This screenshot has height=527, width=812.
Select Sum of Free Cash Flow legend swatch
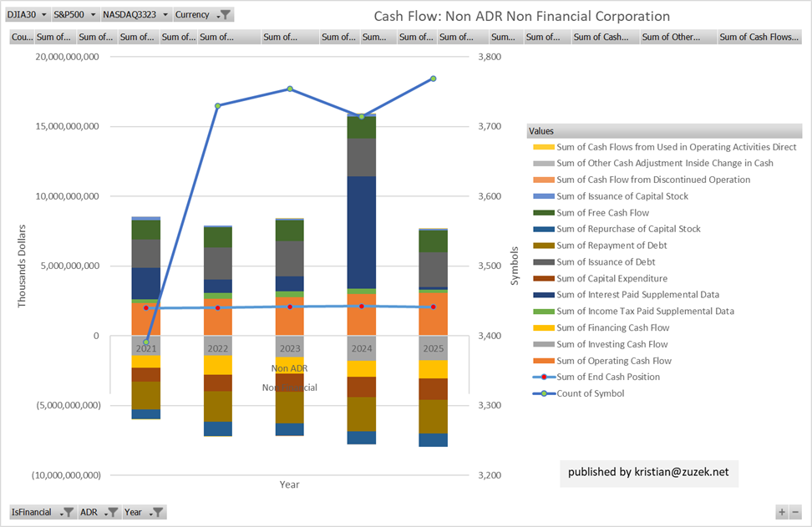click(x=544, y=213)
